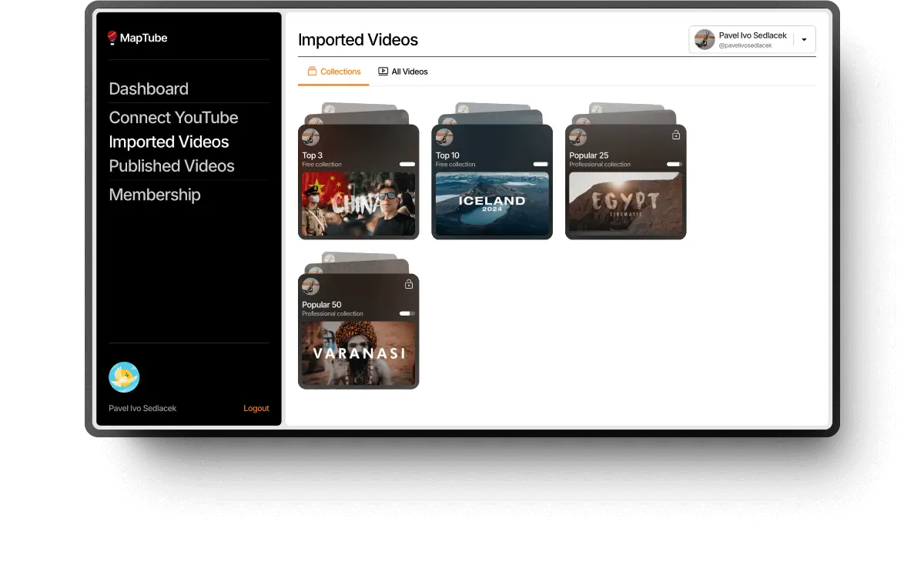Expand the account dropdown next to Pavel Ivo Sedlacek
This screenshot has height=565, width=924.
pyautogui.click(x=804, y=39)
